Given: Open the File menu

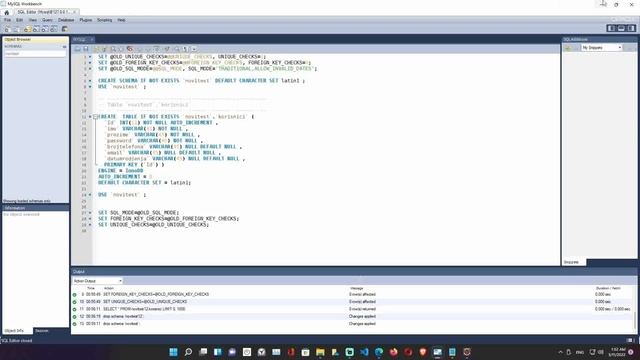Looking at the screenshot, I should click(x=7, y=20).
